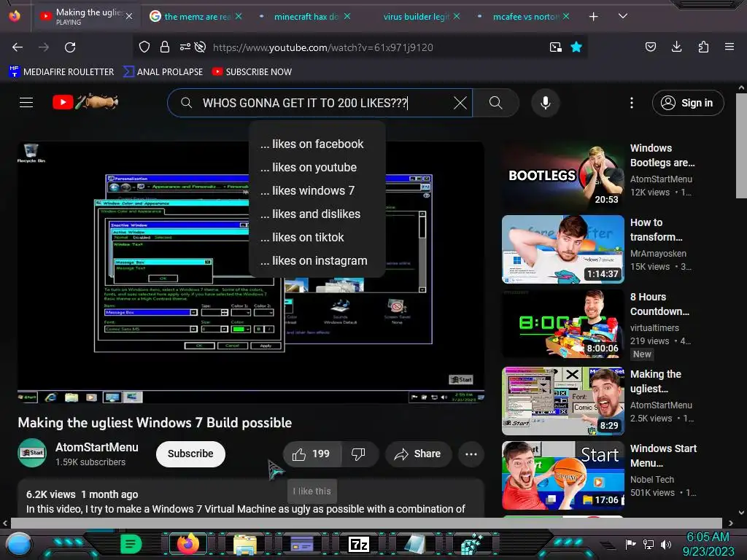Click the browser forward arrow

44,47
